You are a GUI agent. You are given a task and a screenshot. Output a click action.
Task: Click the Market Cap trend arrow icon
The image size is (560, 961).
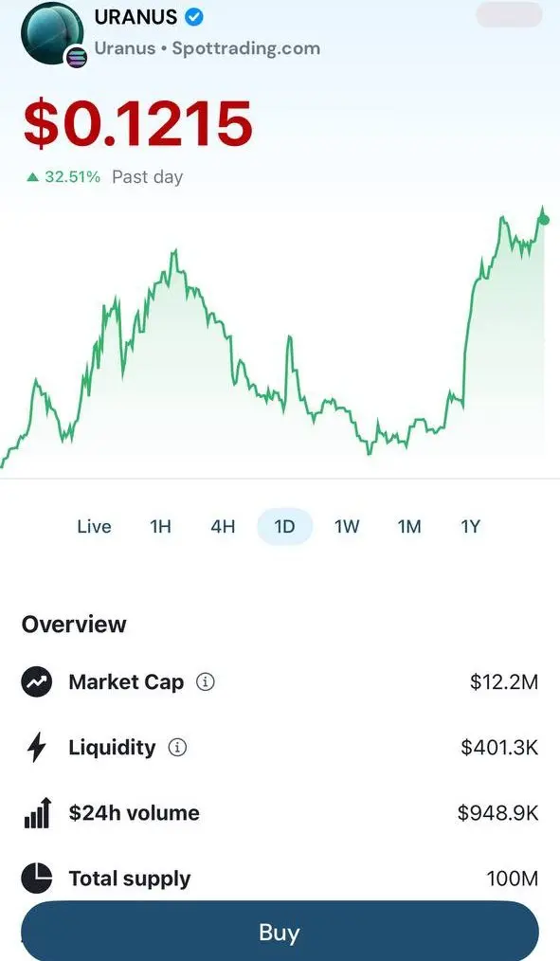pos(37,681)
